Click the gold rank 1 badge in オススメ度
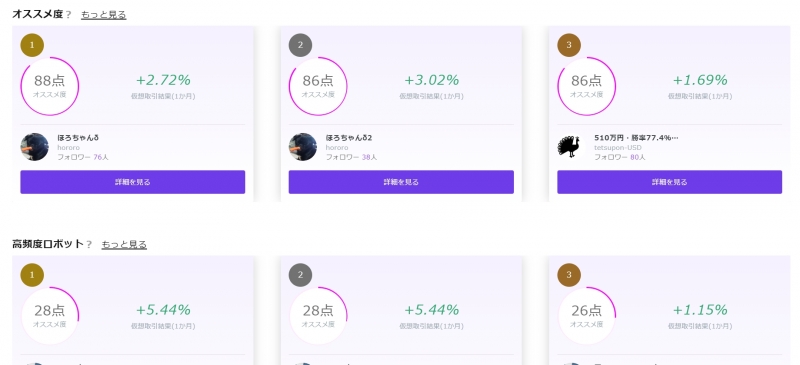 [x=32, y=45]
